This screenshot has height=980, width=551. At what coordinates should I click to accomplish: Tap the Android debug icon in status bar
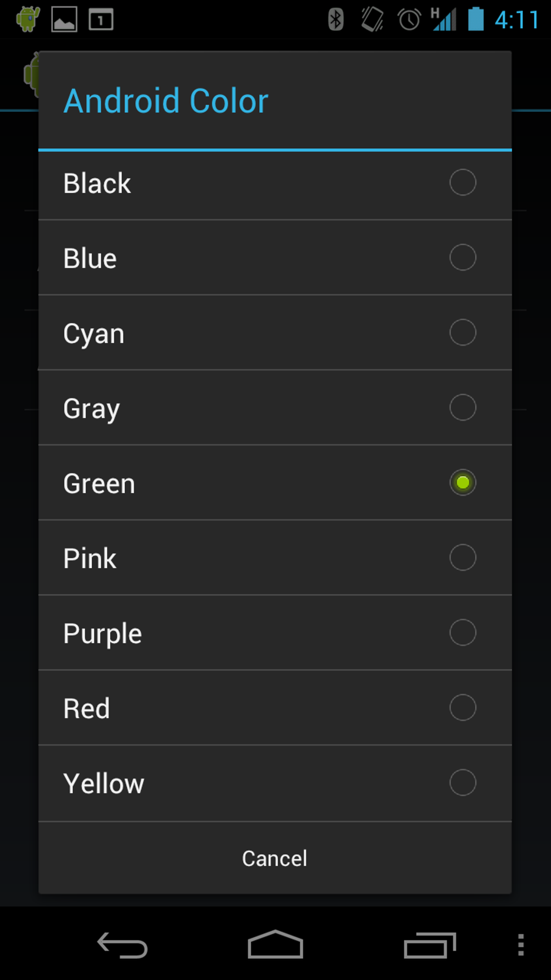28,19
